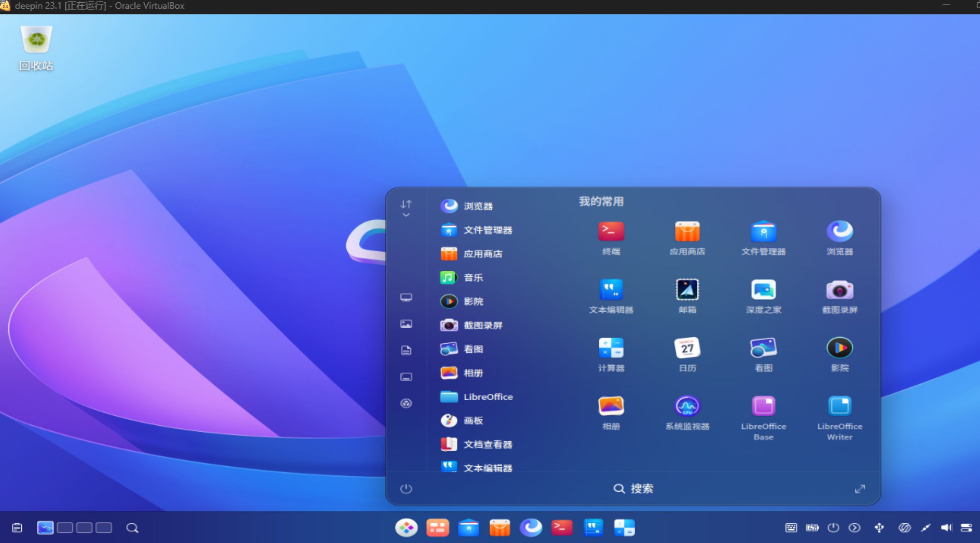Open the settings shortcut in launcher sidebar
980x543 pixels.
pos(406,403)
